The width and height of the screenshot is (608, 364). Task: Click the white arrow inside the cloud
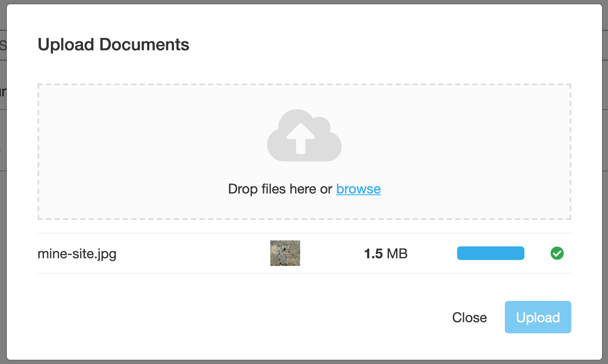click(301, 139)
